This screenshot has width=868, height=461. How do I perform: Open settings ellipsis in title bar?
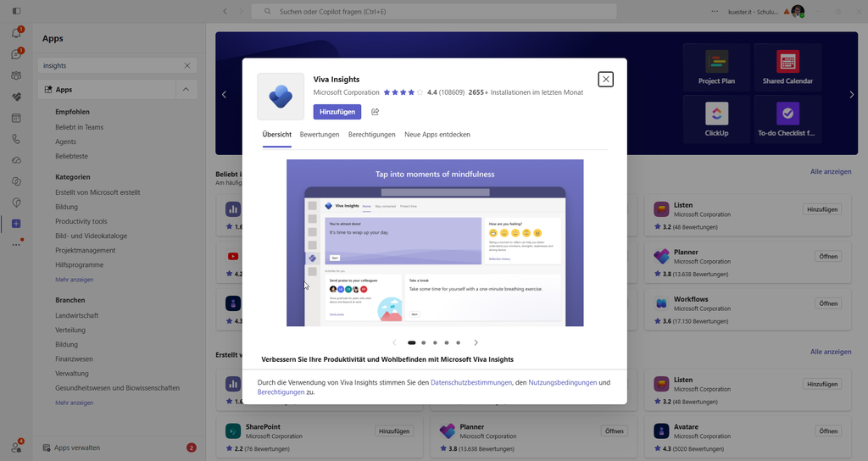pos(715,11)
